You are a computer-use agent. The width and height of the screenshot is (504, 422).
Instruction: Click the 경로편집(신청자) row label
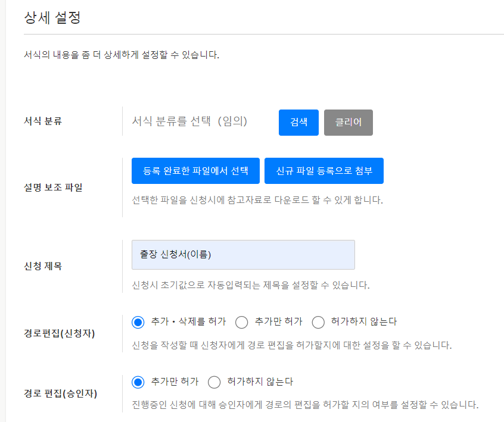coord(59,333)
